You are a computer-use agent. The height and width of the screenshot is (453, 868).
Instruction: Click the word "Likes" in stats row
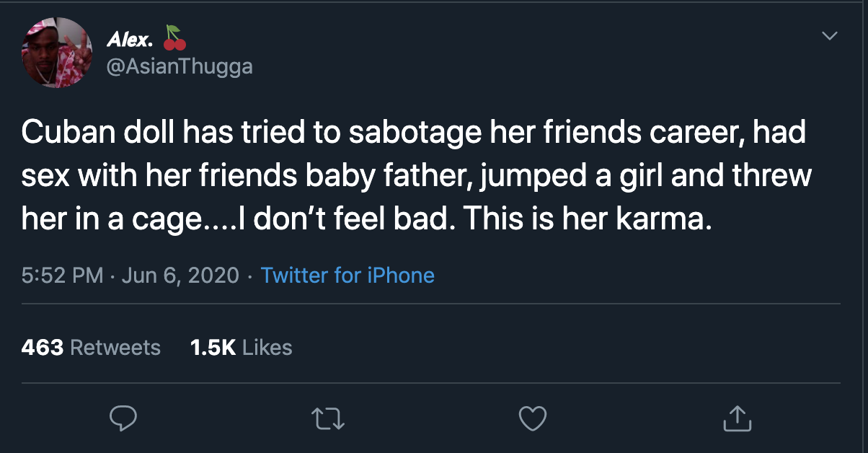(267, 347)
